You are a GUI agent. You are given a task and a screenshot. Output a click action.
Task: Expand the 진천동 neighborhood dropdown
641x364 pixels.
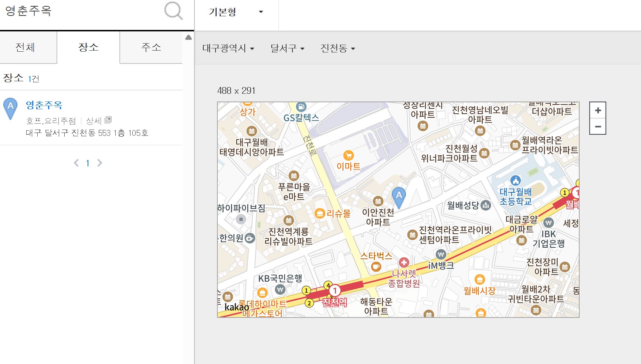[x=338, y=48]
